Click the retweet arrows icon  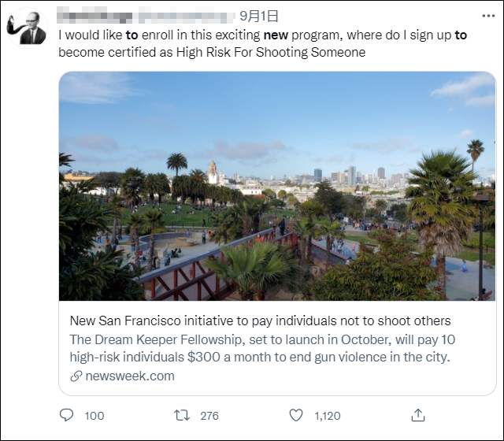coord(181,415)
